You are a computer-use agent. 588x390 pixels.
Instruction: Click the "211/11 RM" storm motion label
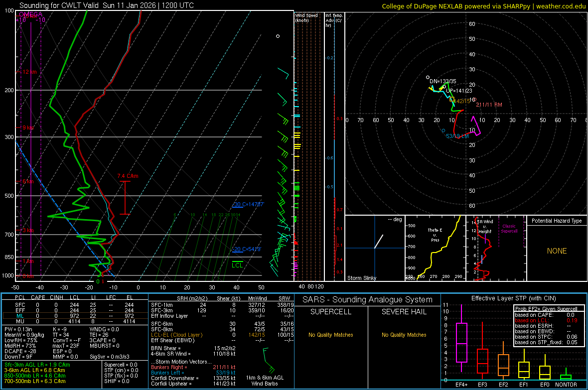(x=489, y=105)
